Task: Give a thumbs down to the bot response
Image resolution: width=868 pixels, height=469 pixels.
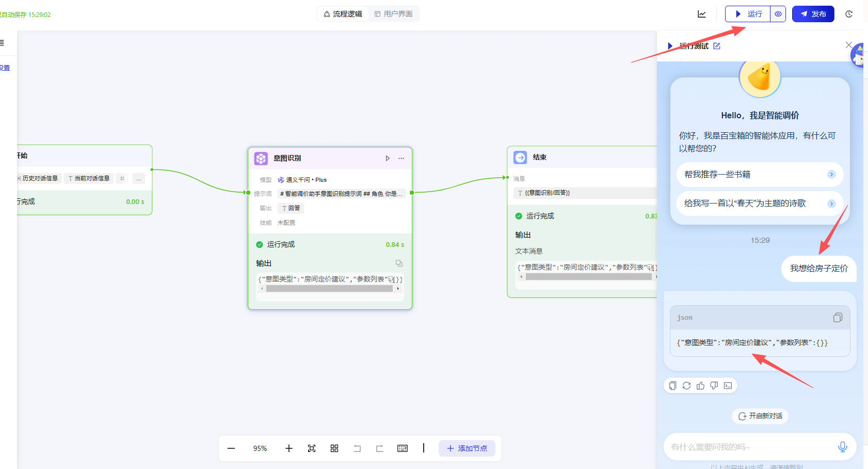Action: coord(714,385)
